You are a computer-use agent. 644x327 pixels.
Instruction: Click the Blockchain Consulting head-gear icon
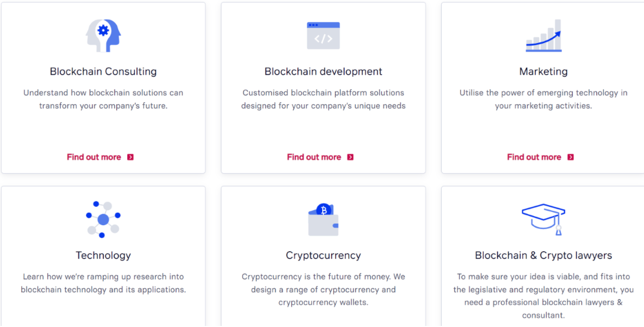103,35
